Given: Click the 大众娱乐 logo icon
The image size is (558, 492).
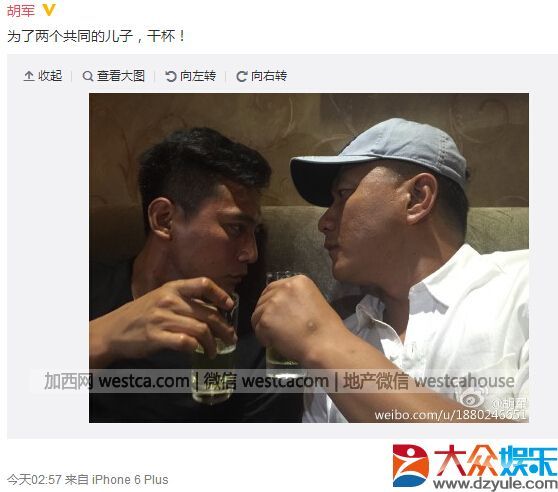Looking at the screenshot, I should pyautogui.click(x=410, y=465).
